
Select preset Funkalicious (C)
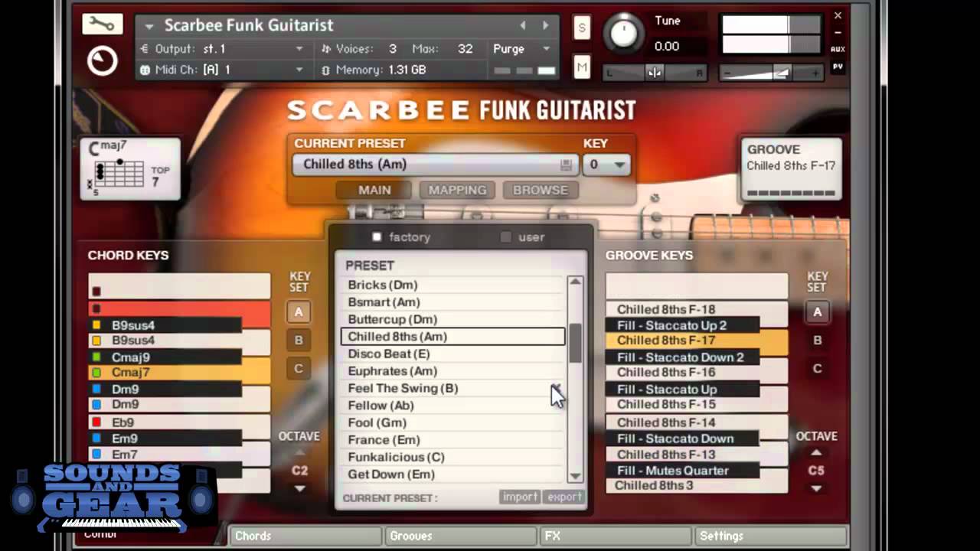coord(452,457)
